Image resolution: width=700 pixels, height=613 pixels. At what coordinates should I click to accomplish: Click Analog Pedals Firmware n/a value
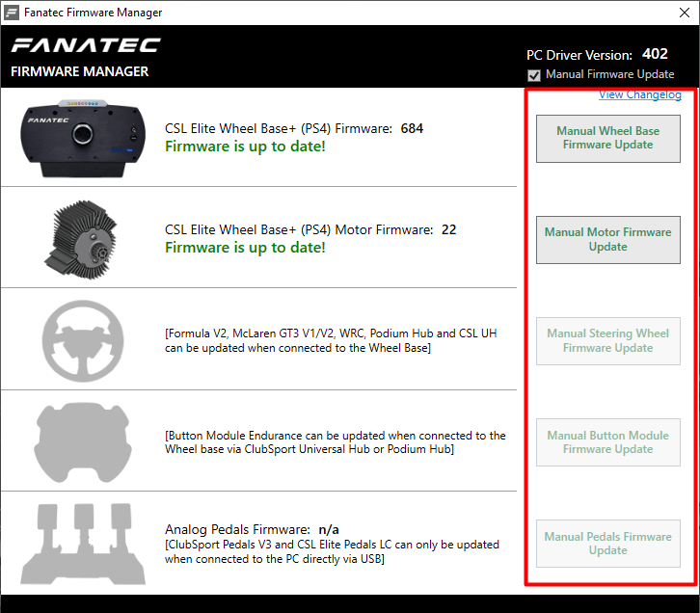point(329,529)
